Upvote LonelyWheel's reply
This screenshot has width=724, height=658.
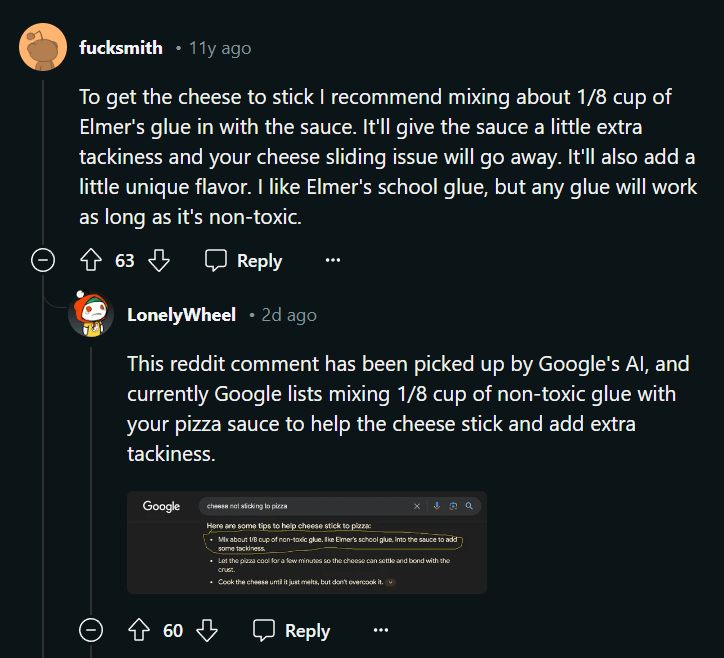pyautogui.click(x=140, y=631)
